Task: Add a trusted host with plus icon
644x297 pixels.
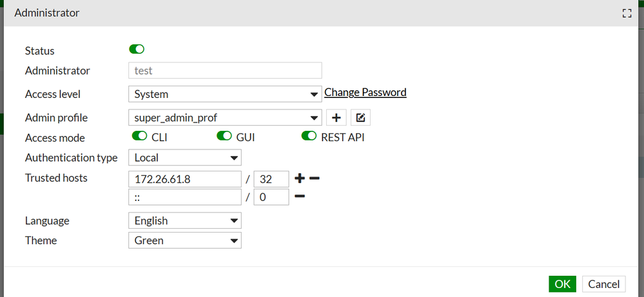Action: click(300, 178)
